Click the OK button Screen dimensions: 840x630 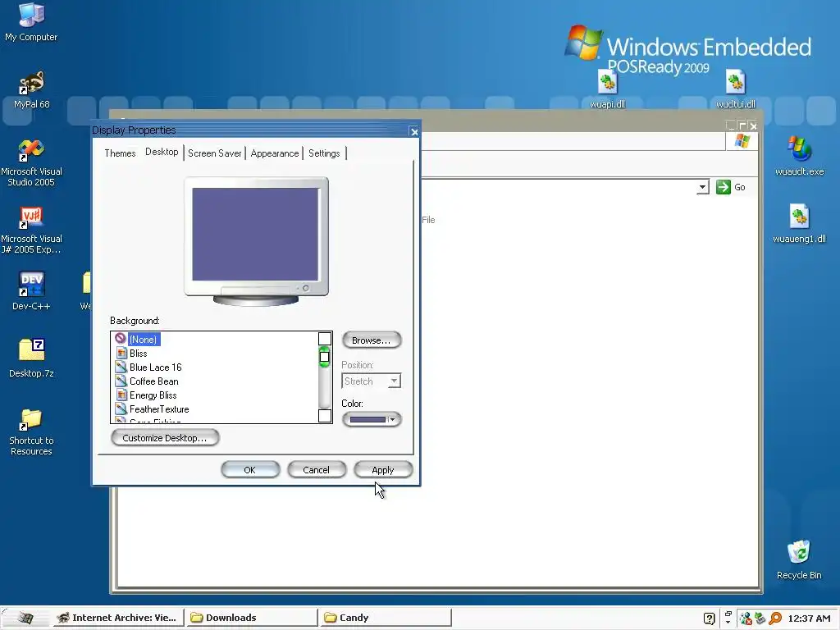pyautogui.click(x=250, y=470)
